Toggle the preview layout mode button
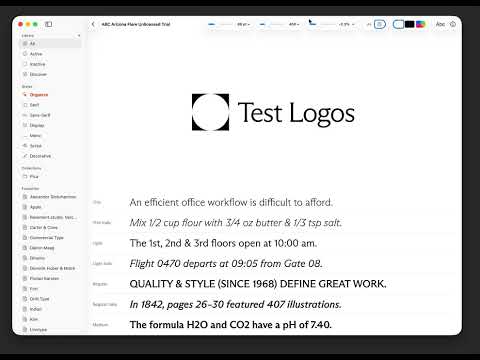 coord(380,24)
